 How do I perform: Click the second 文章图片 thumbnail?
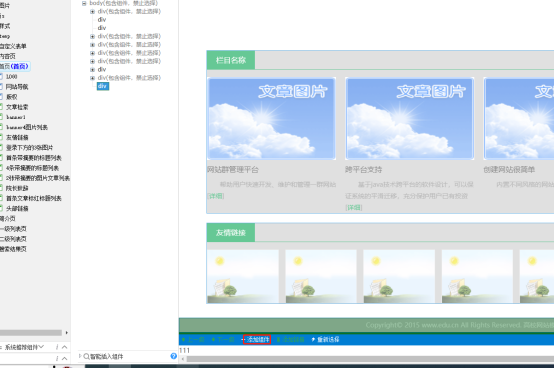[409, 119]
